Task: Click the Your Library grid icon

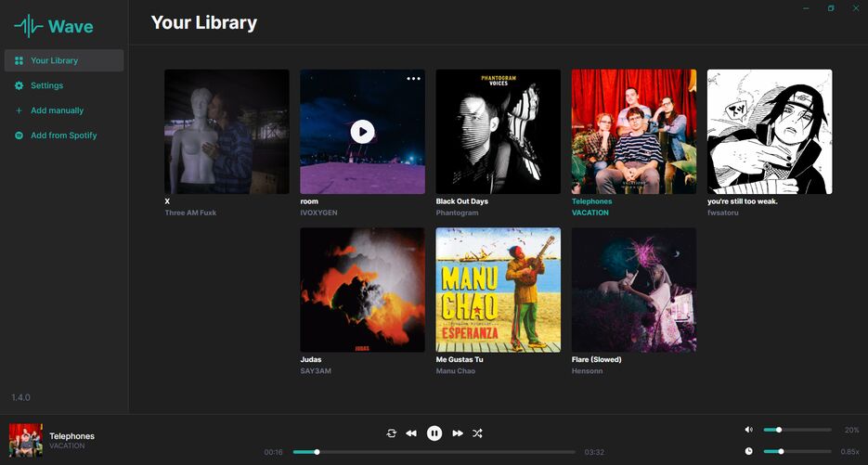Action: (x=19, y=60)
